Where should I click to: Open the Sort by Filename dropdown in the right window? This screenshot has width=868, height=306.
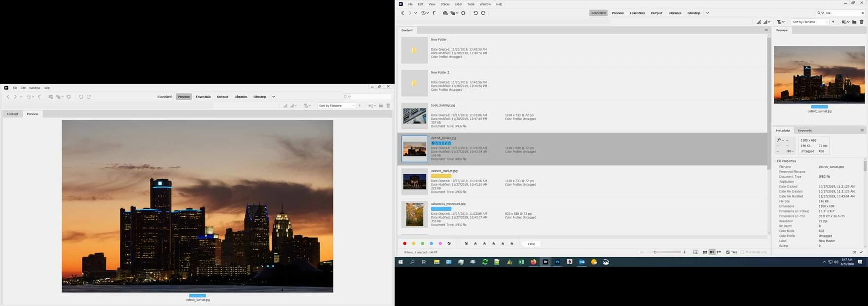click(x=810, y=22)
